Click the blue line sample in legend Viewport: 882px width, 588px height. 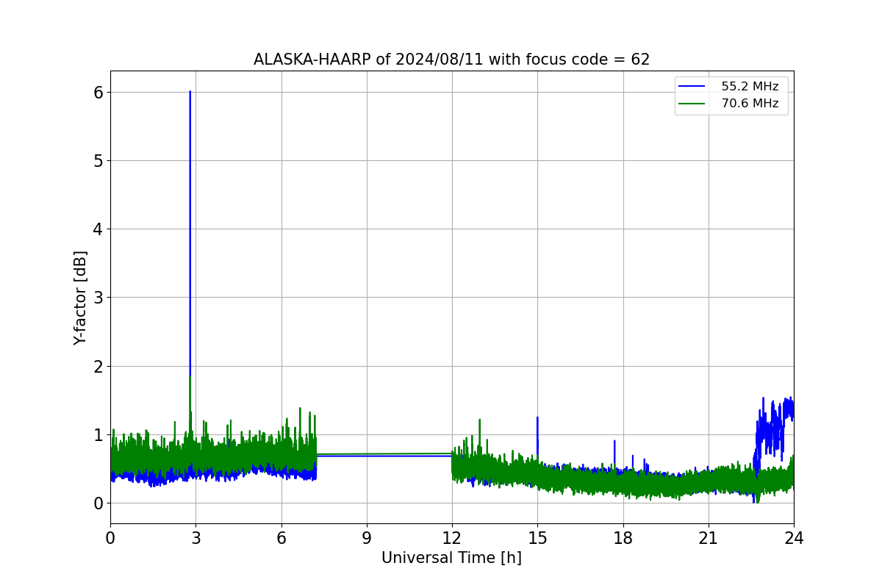[x=693, y=87]
